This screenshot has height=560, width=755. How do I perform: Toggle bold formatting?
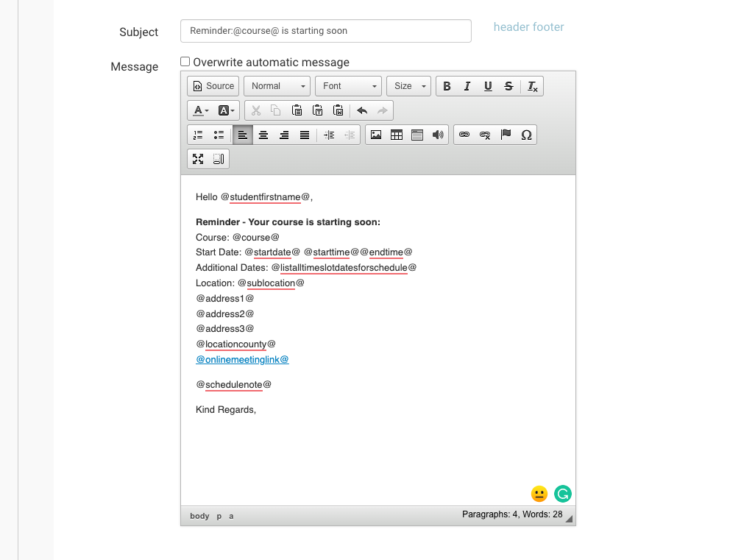(x=447, y=86)
